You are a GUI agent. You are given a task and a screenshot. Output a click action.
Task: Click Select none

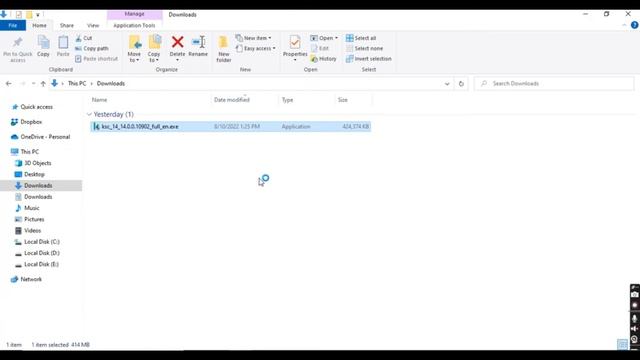364,49
